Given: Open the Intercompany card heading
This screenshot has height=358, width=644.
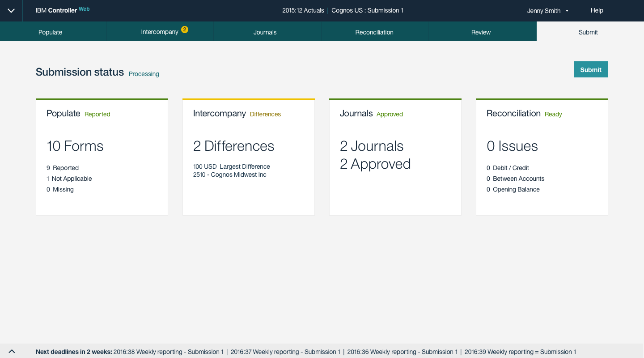Looking at the screenshot, I should pos(220,113).
